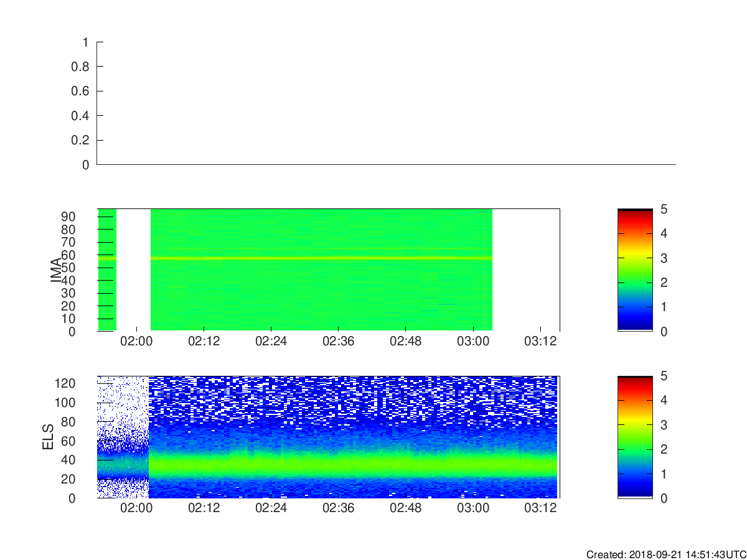
Task: Click the 02:00 time label under the IMA panel
Action: 136,341
